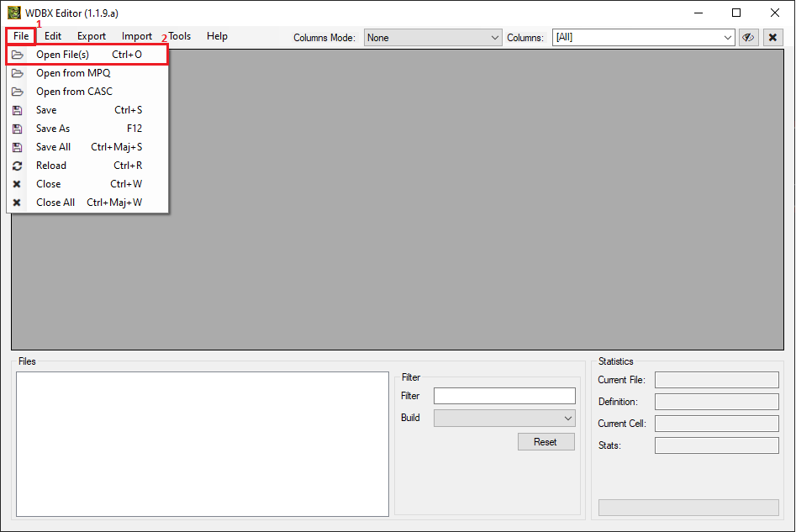Click the Reset filter button
This screenshot has width=796, height=532.
point(546,442)
